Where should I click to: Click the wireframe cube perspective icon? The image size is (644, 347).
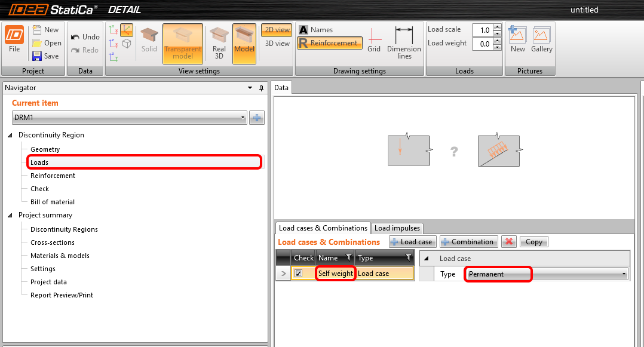(x=127, y=43)
